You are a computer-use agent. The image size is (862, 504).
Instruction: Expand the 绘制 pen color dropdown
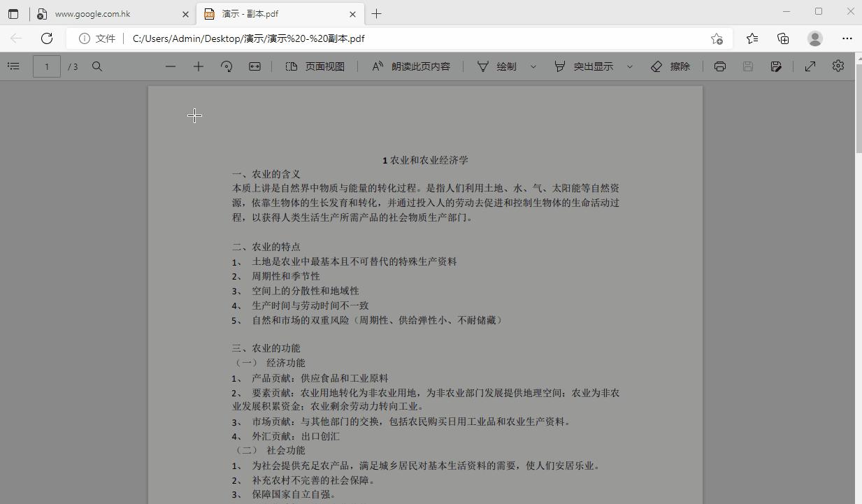click(533, 66)
